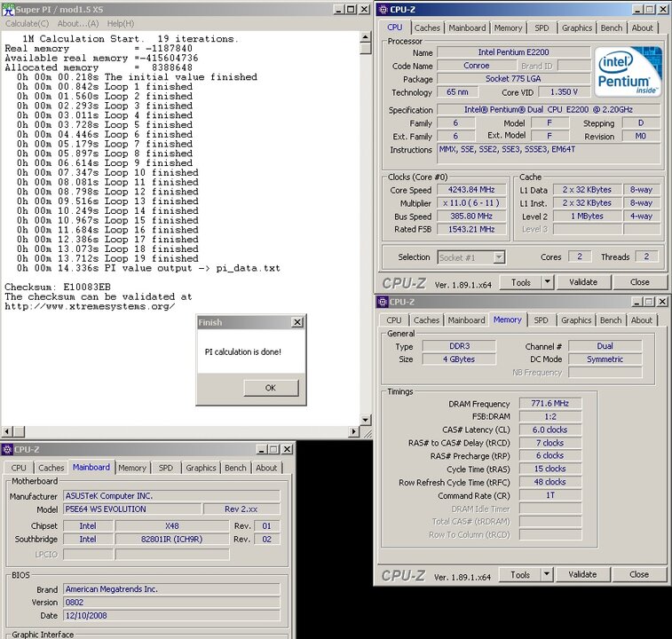
Task: Open SPD tab in Mainboard CPU-Z window
Action: (x=166, y=468)
